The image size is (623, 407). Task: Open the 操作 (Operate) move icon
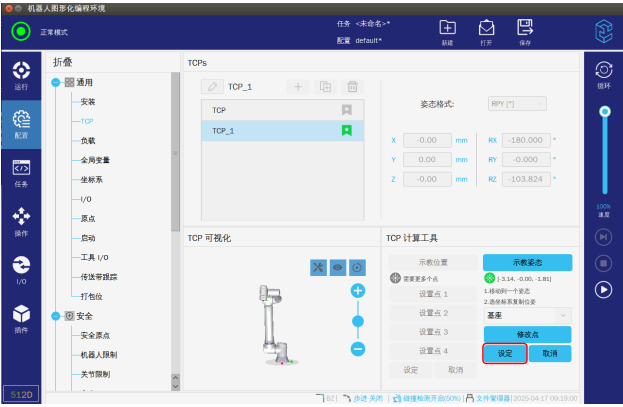(x=21, y=221)
